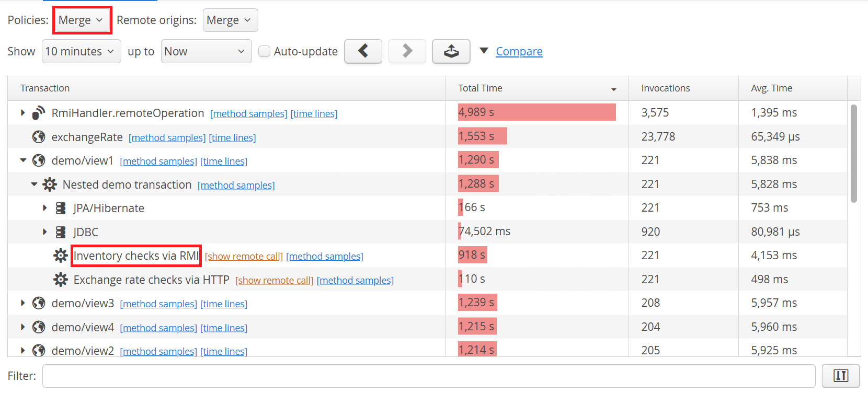Collapse the demo/view1 tree node

coord(23,160)
